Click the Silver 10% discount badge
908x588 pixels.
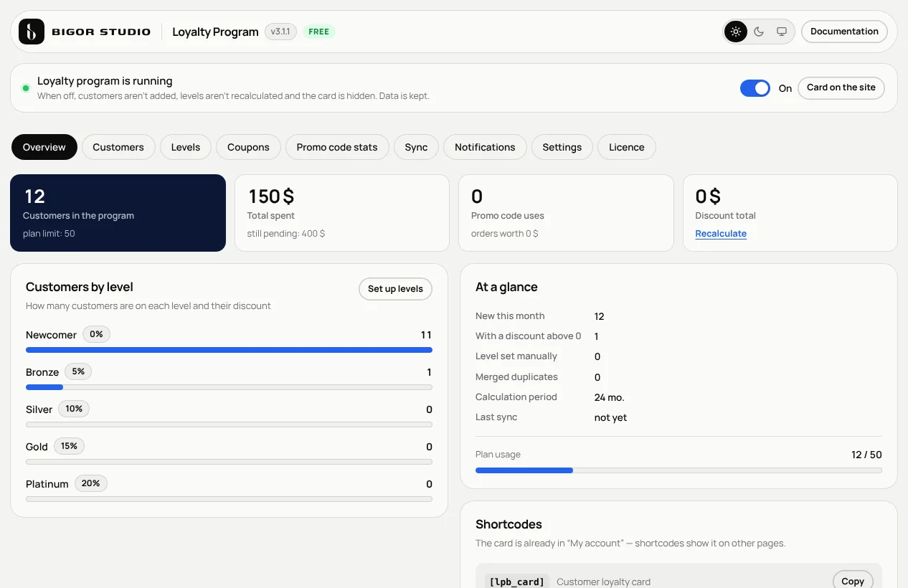74,409
